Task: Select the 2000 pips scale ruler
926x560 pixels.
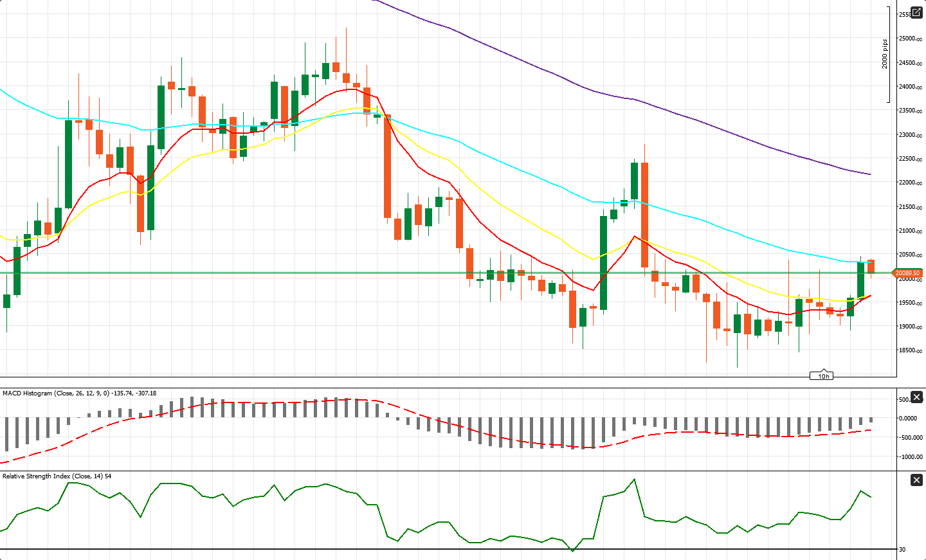Action: click(x=886, y=55)
